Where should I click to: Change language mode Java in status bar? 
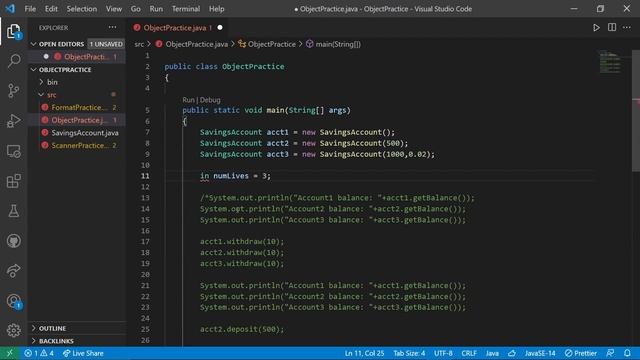pyautogui.click(x=492, y=353)
